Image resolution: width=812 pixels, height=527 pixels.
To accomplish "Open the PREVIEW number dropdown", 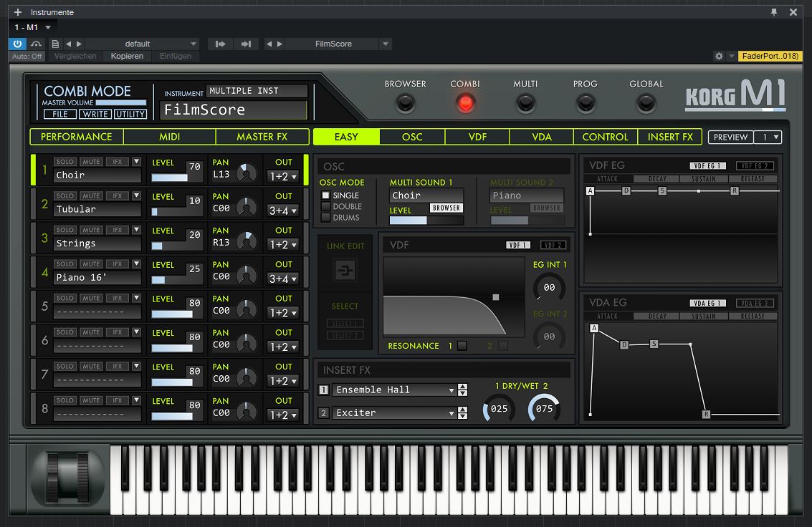I will coord(768,137).
